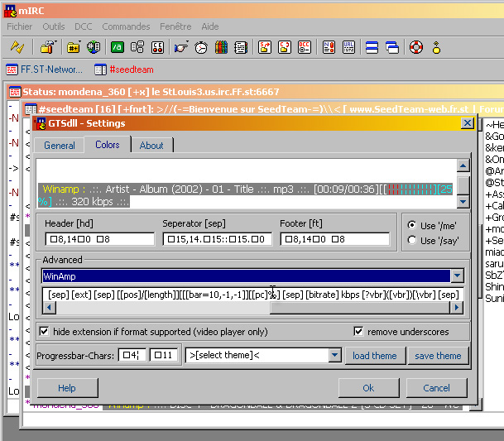
Task: Open the DCC menu
Action: pyautogui.click(x=84, y=26)
